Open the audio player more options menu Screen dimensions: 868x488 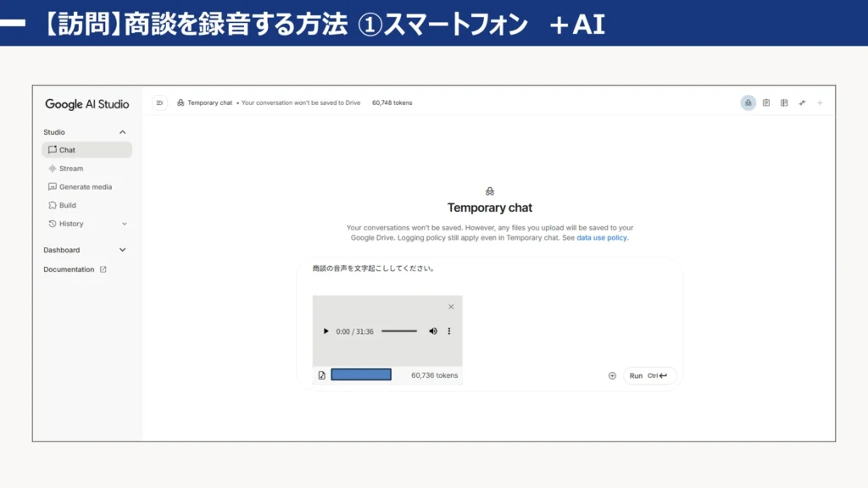[449, 331]
